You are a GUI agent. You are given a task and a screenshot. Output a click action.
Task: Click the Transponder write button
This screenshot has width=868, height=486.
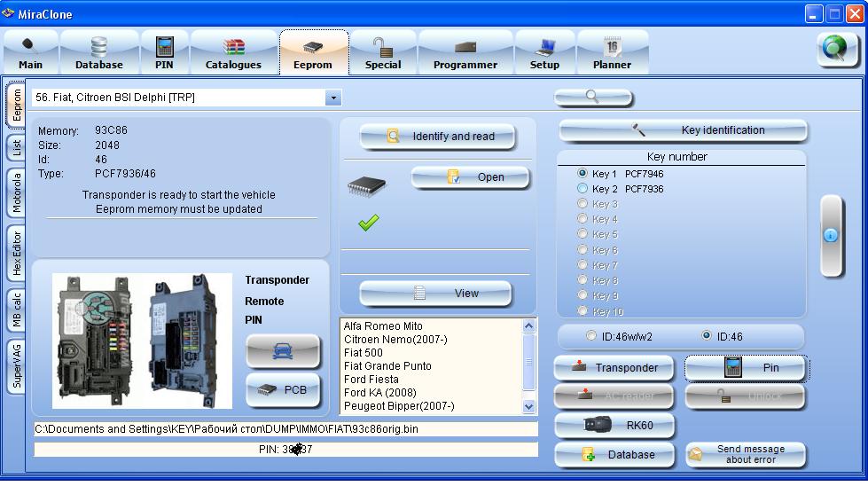point(614,367)
